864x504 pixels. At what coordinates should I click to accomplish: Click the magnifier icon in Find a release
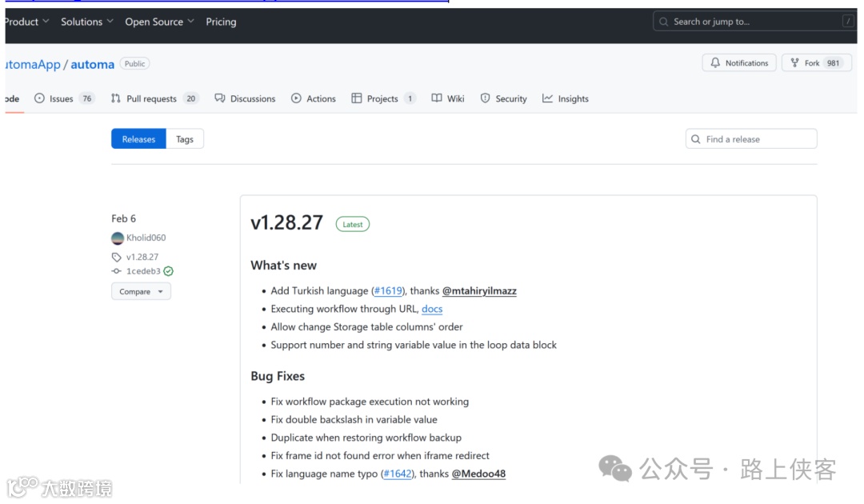[x=696, y=139]
